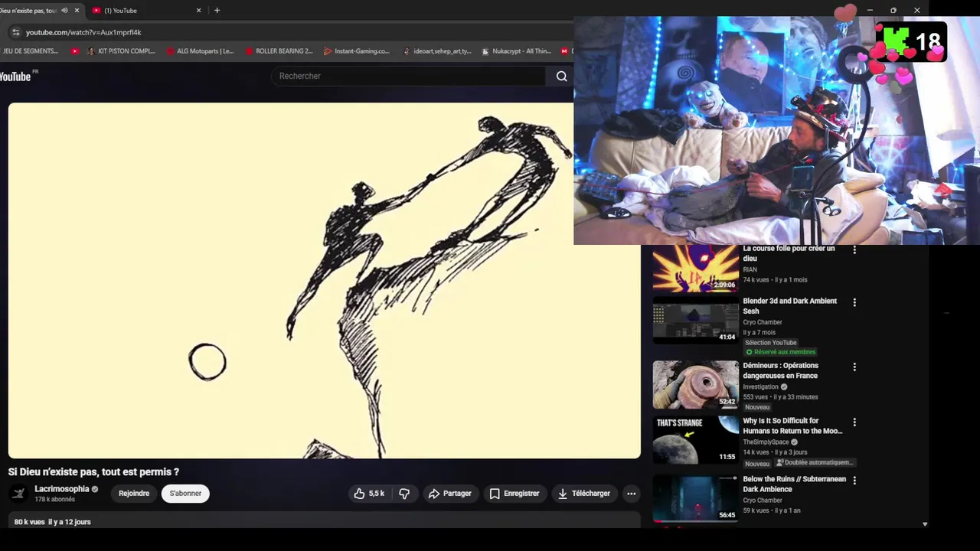Share the video via Partager

[x=449, y=494]
